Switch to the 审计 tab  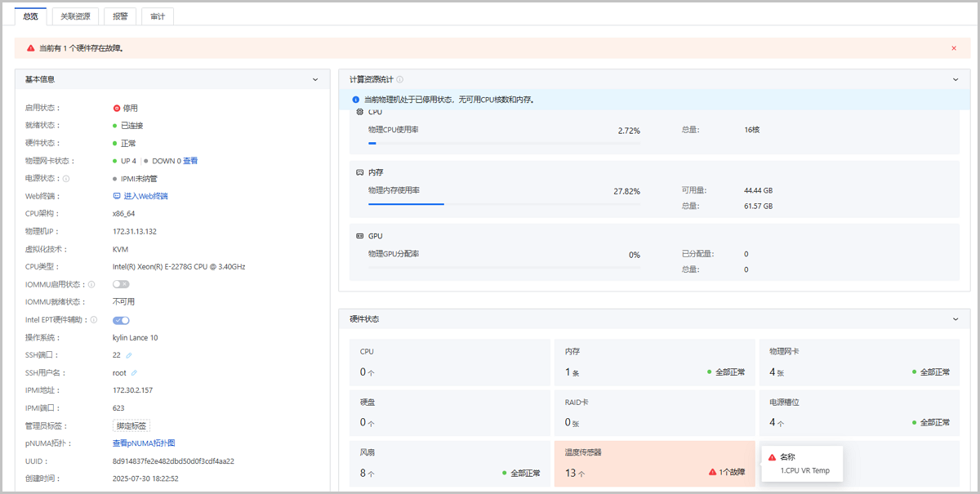[158, 16]
